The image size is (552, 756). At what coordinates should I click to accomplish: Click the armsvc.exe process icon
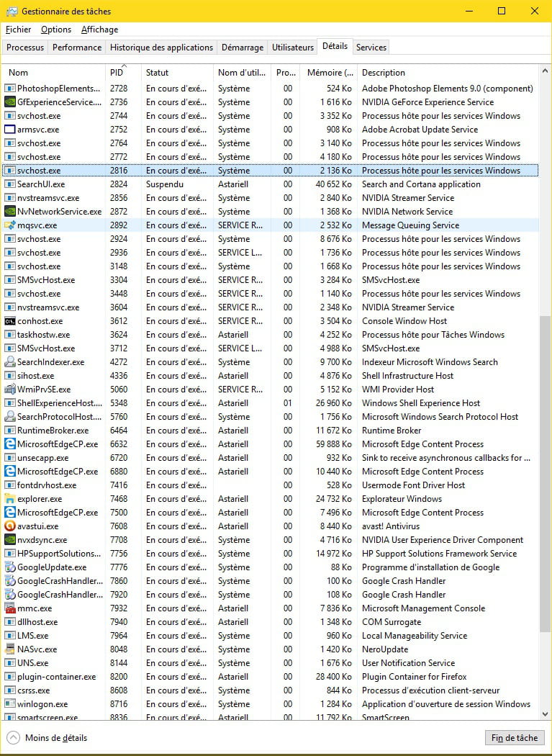pyautogui.click(x=9, y=129)
